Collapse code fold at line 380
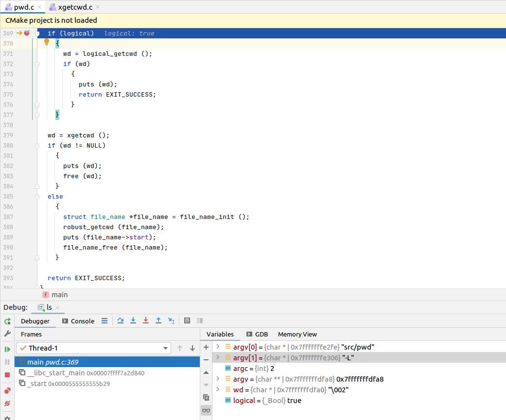Image resolution: width=506 pixels, height=420 pixels. [x=37, y=146]
